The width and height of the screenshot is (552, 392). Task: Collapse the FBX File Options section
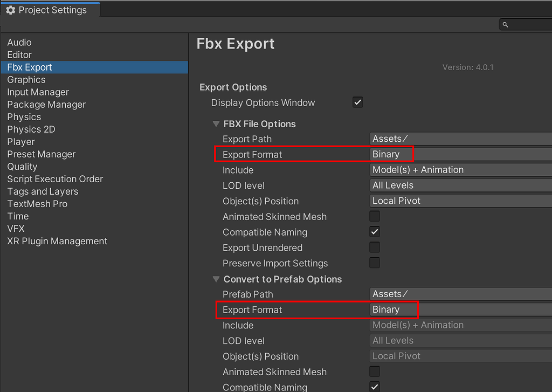tap(216, 124)
